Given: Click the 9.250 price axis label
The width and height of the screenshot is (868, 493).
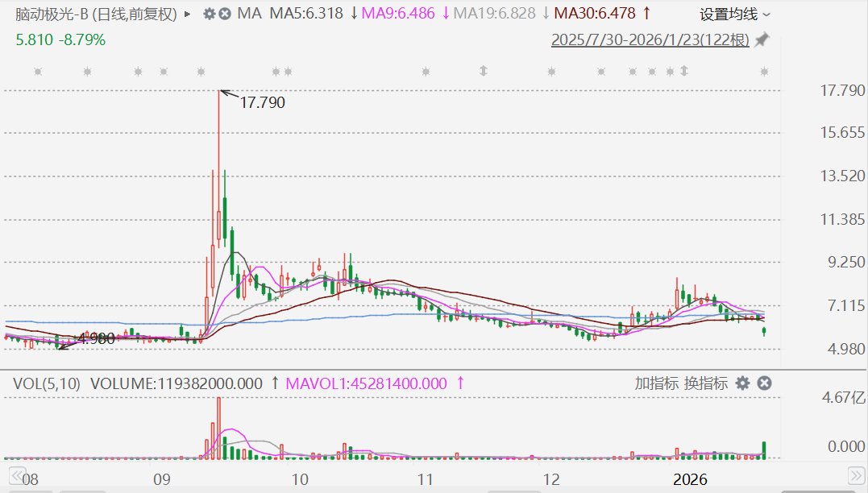Looking at the screenshot, I should [846, 263].
